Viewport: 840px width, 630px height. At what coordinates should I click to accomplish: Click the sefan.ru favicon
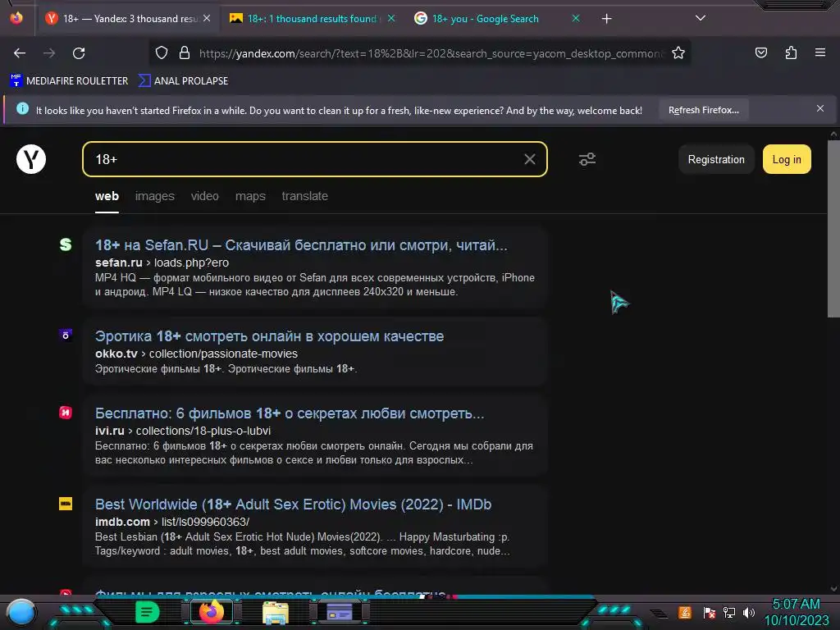[x=66, y=244]
